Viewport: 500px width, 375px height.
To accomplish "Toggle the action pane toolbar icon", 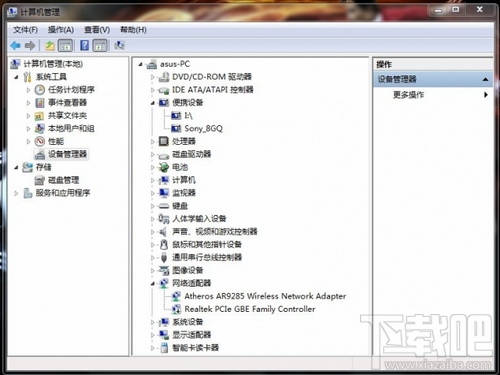I will [100, 45].
